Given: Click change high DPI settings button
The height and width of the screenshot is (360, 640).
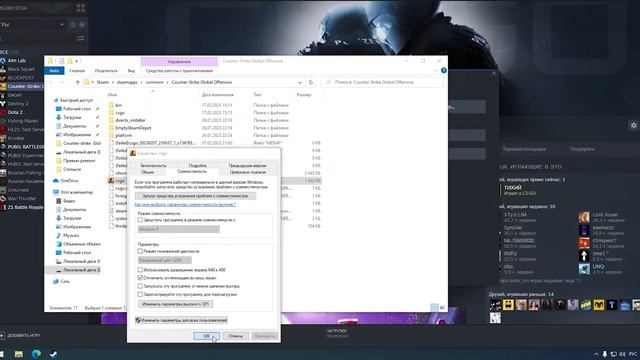Looking at the screenshot, I should tap(176, 304).
